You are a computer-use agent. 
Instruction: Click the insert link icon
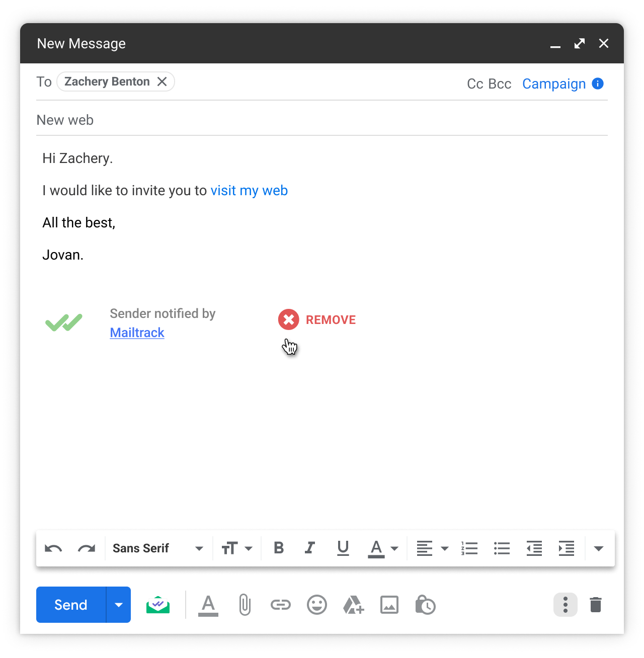[x=281, y=605]
